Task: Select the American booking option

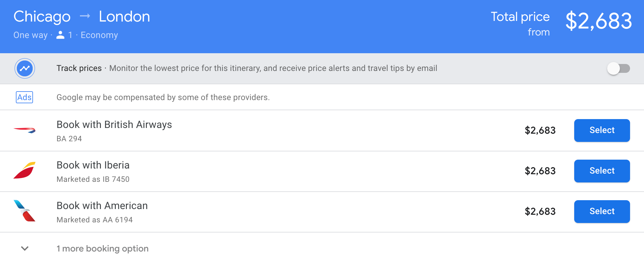Action: click(x=602, y=211)
